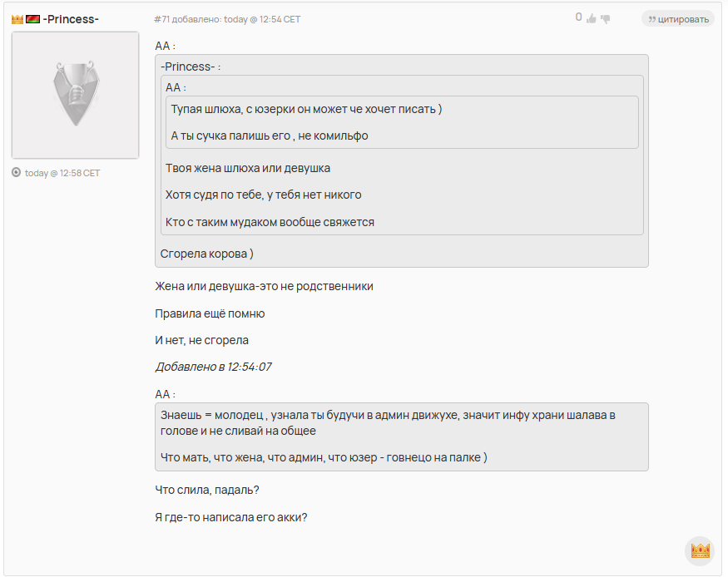Click the quote icon inside цитировать button

(651, 19)
